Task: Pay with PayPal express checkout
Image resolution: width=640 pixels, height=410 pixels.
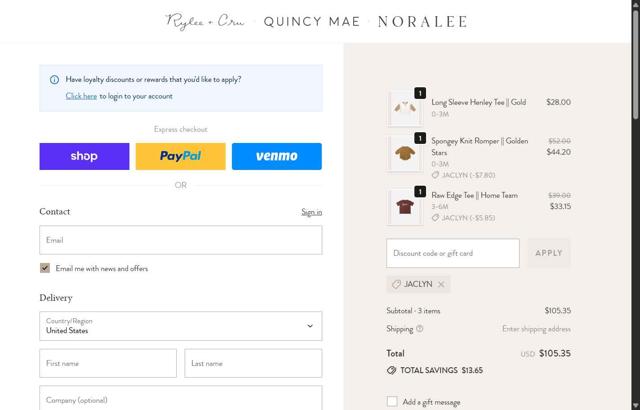Action: 180,156
